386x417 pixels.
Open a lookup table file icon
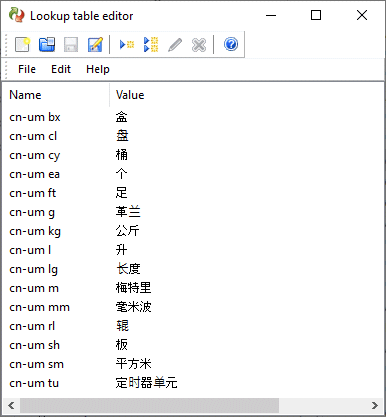tap(47, 44)
